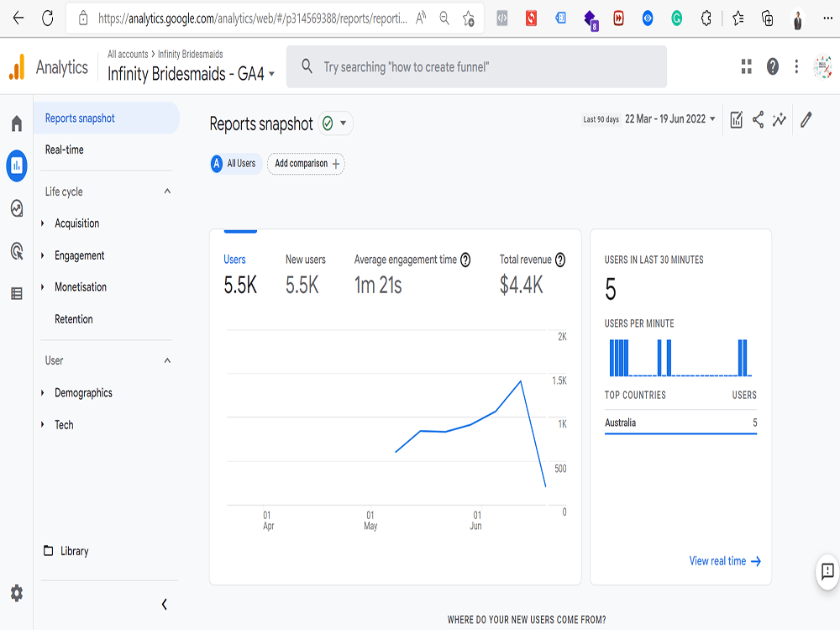840x630 pixels.
Task: Open Real-time report
Action: coord(65,150)
